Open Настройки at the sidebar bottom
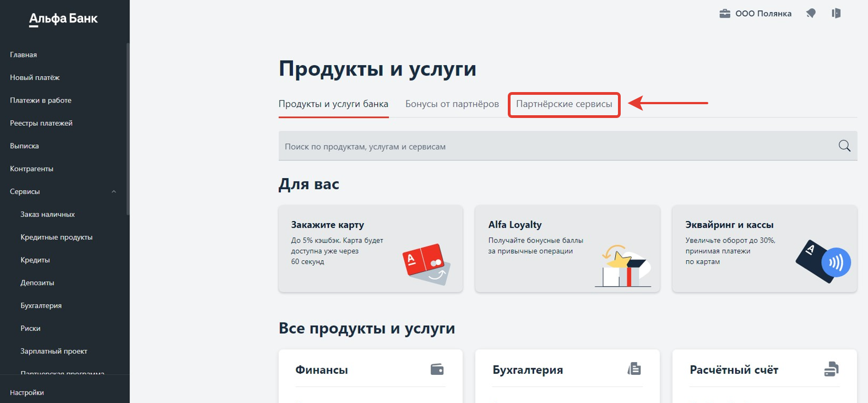The image size is (868, 403). click(x=27, y=393)
